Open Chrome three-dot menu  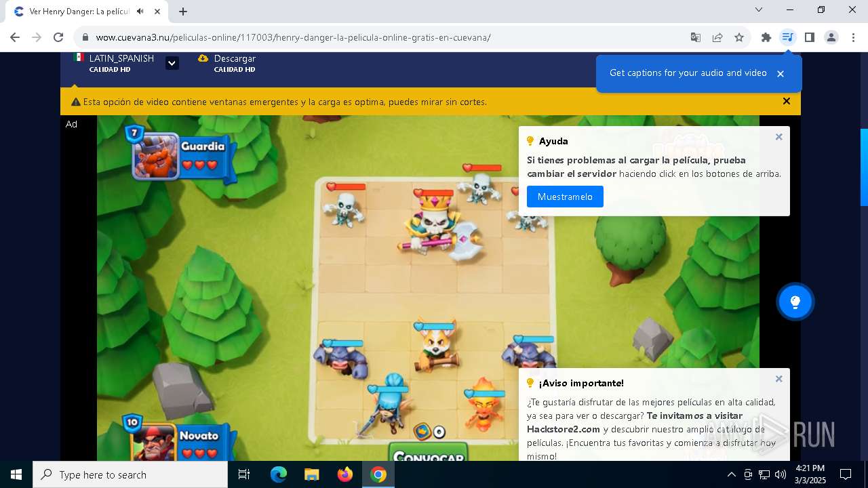[x=853, y=37]
